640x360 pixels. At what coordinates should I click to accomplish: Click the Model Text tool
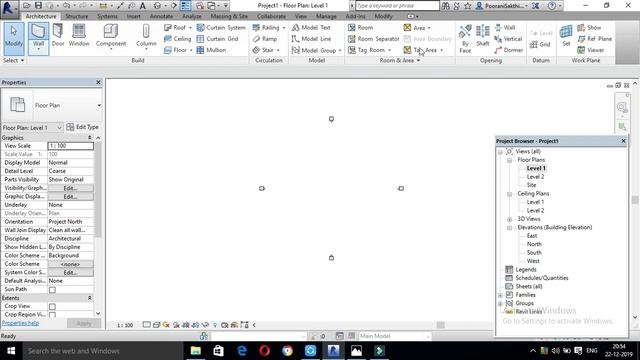click(x=311, y=28)
